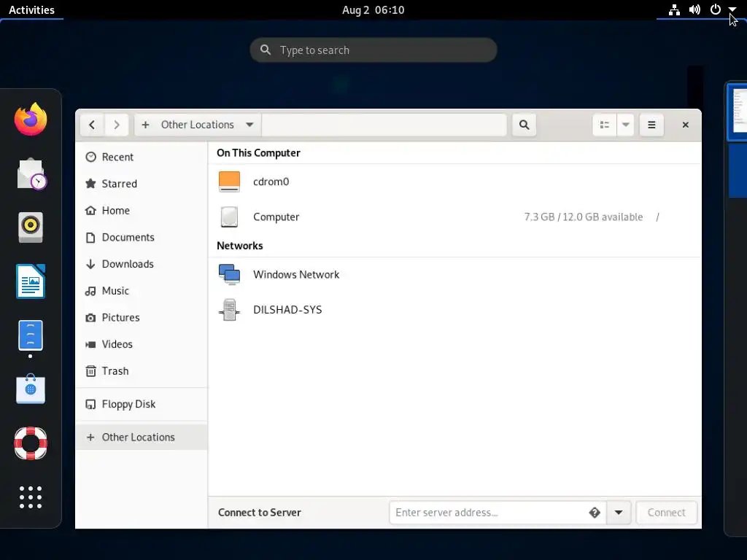Expand the system menu arrow
The height and width of the screenshot is (560, 747).
coord(732,9)
